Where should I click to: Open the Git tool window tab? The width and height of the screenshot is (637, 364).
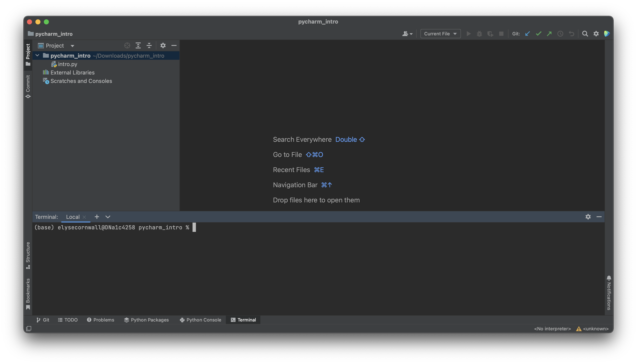[43, 320]
